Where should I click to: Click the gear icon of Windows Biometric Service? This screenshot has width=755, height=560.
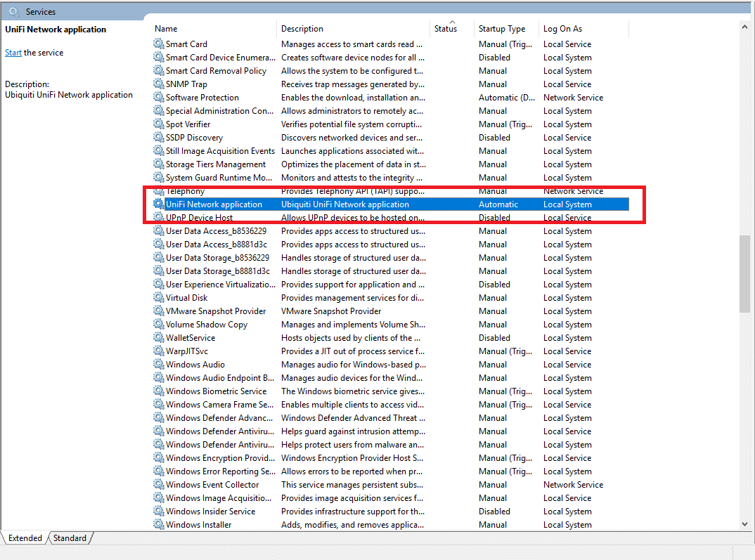158,391
